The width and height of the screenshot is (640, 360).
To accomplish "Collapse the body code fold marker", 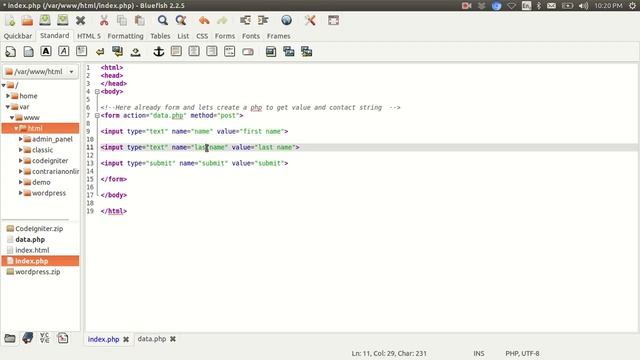I will point(97,91).
